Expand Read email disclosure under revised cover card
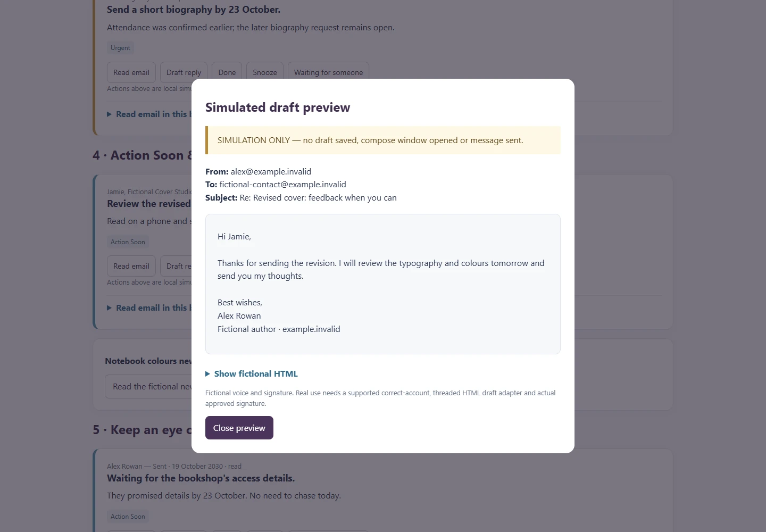 tap(149, 308)
